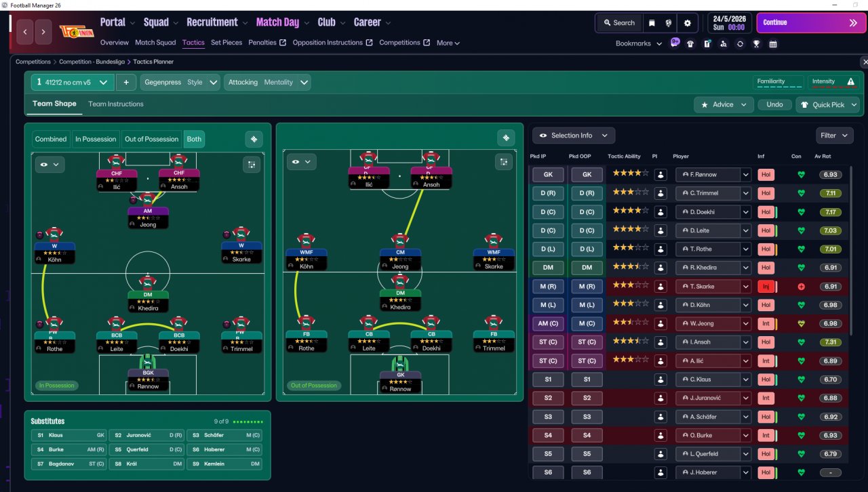Open the Filter dropdown
The image size is (868, 492).
point(834,136)
